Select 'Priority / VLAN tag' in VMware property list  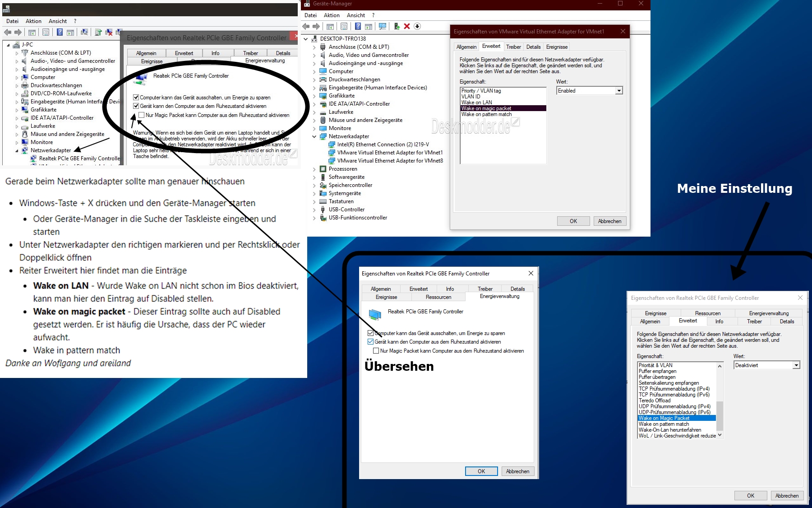[503, 91]
